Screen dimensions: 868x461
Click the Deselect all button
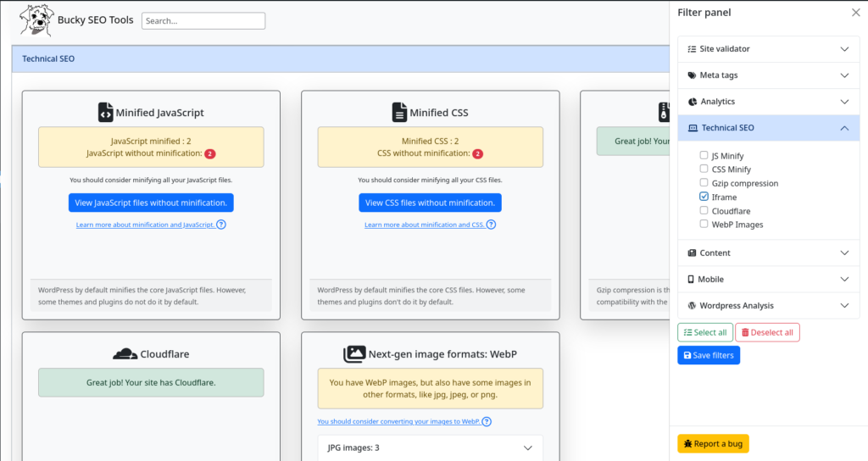[767, 332]
